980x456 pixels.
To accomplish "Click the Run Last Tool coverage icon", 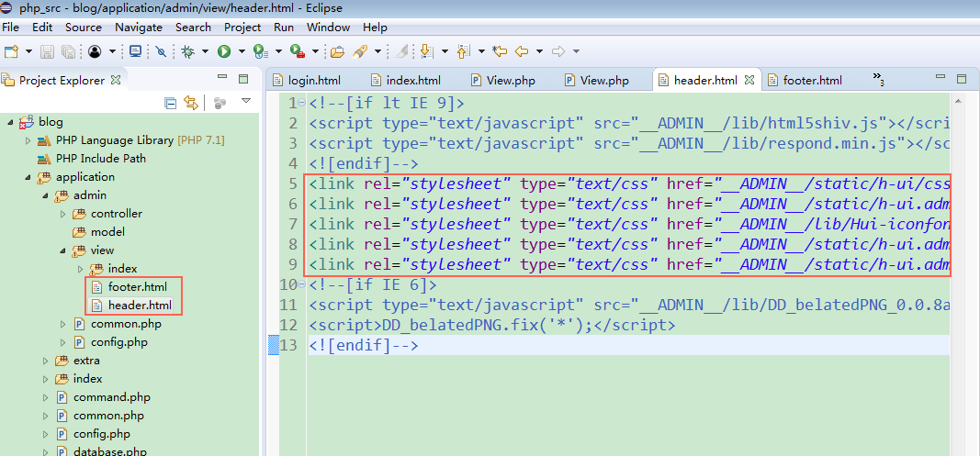I will pos(261,52).
